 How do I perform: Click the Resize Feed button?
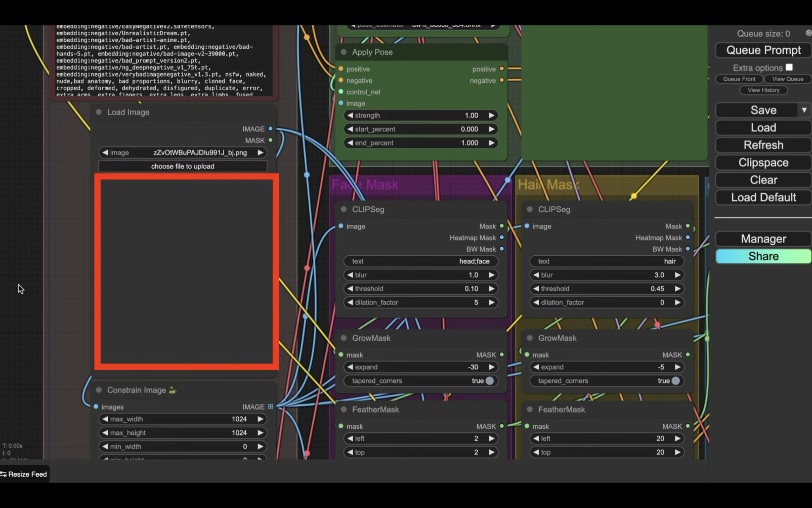(x=25, y=474)
